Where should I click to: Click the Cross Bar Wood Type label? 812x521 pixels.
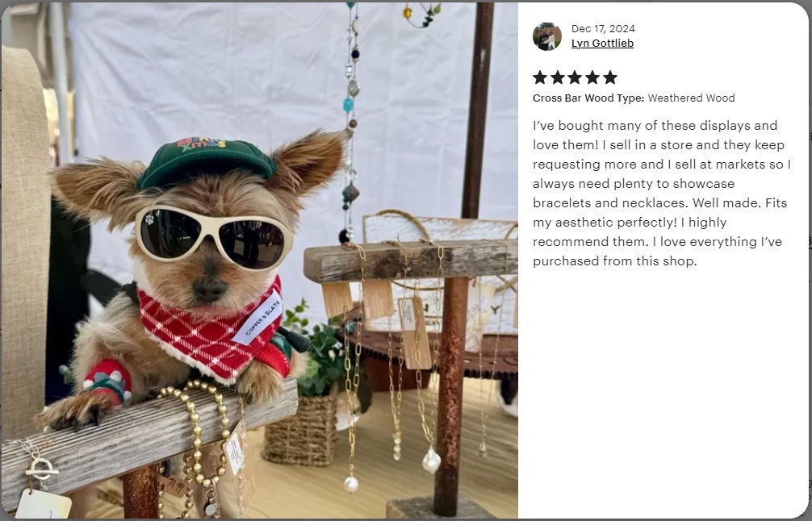pyautogui.click(x=588, y=98)
